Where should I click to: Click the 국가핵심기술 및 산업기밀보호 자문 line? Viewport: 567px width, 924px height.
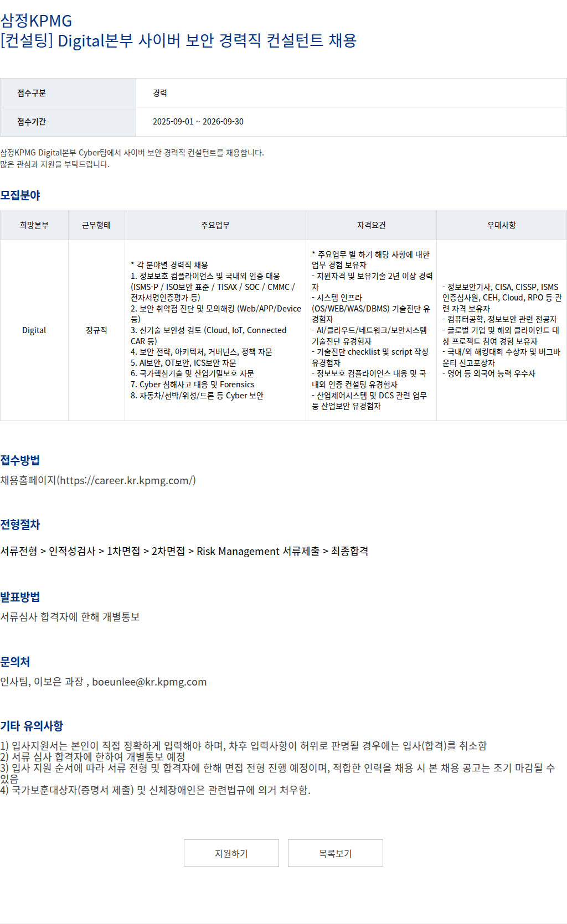click(x=192, y=373)
